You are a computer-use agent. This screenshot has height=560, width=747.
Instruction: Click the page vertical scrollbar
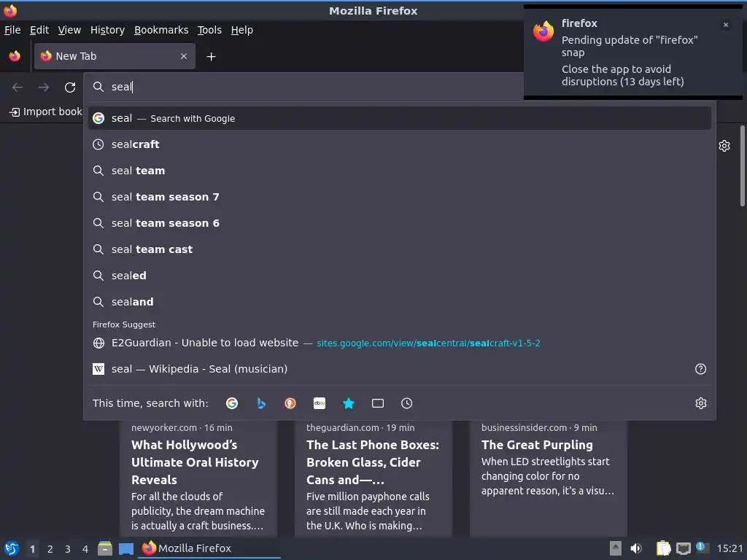[742, 166]
